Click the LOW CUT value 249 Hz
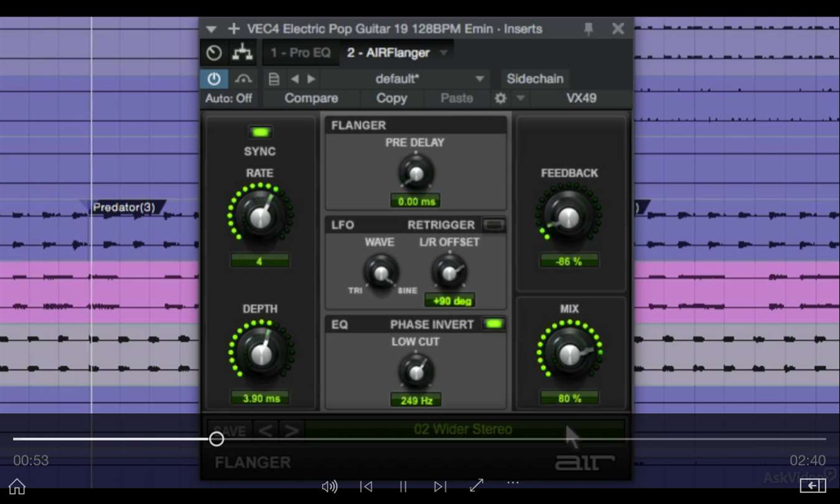Screen dimensions: 840x504 [416, 400]
